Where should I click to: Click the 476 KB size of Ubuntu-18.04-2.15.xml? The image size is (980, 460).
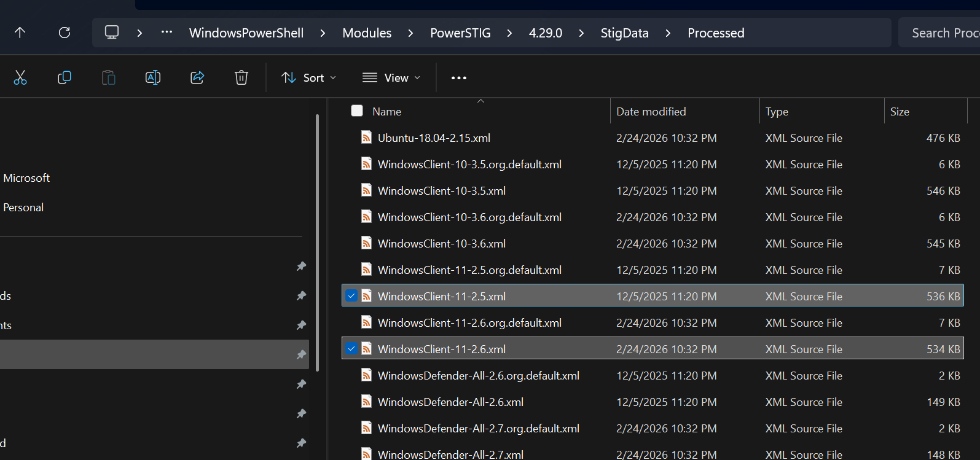(x=943, y=138)
